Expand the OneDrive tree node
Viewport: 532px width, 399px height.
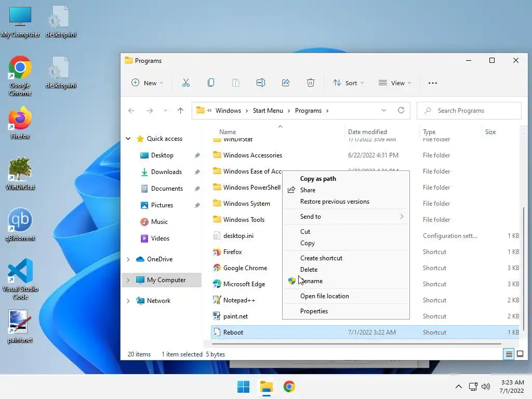[128, 259]
